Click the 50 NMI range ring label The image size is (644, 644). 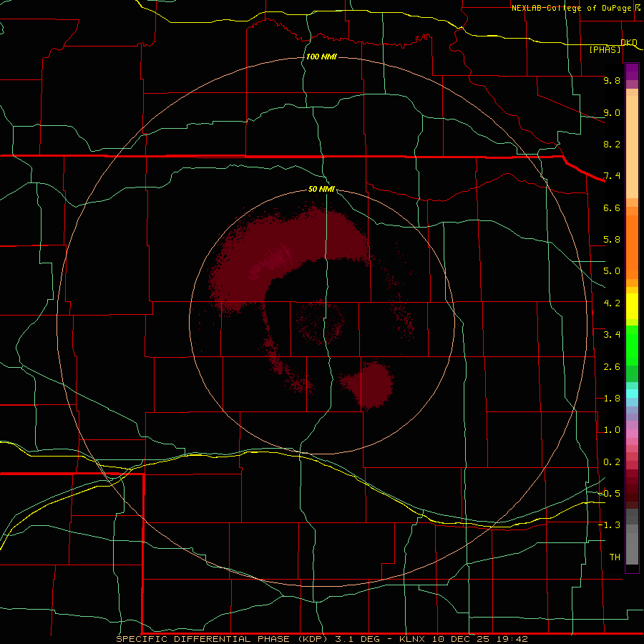[321, 189]
